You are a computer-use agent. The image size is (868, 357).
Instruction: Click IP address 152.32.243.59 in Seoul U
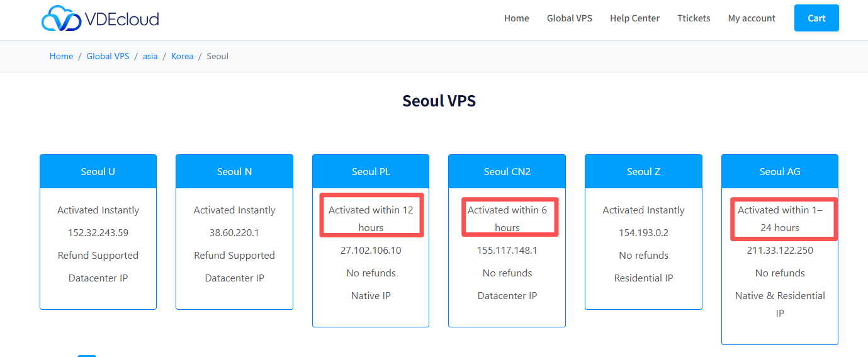point(98,232)
